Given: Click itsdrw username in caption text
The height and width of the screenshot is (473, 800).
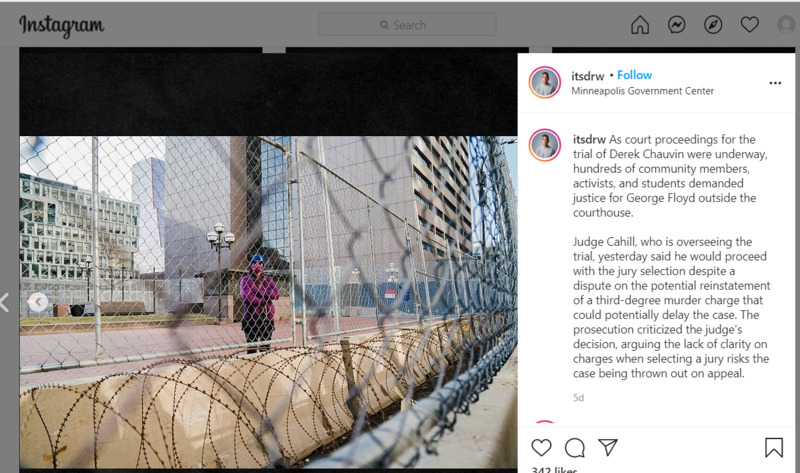Looking at the screenshot, I should [x=589, y=139].
